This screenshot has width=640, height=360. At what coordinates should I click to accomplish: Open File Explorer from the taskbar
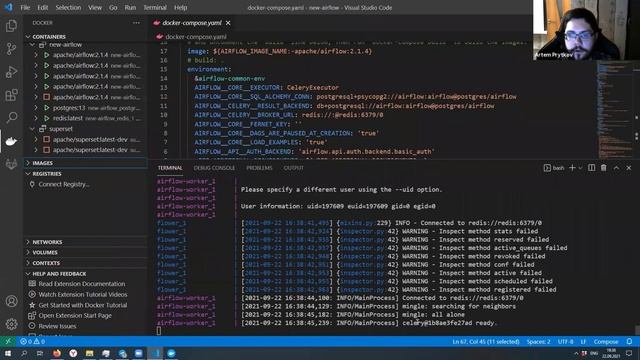[x=89, y=353]
